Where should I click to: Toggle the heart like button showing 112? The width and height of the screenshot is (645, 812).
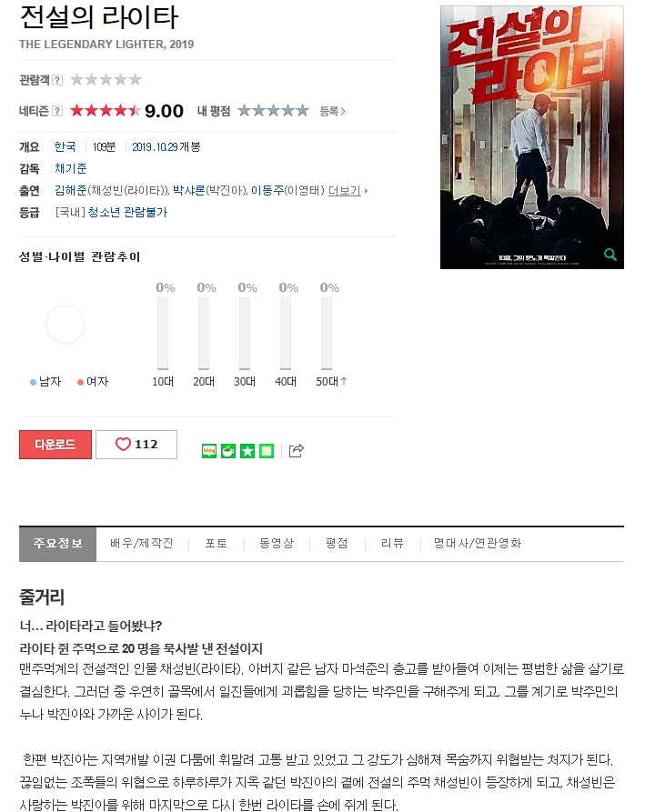tap(136, 445)
